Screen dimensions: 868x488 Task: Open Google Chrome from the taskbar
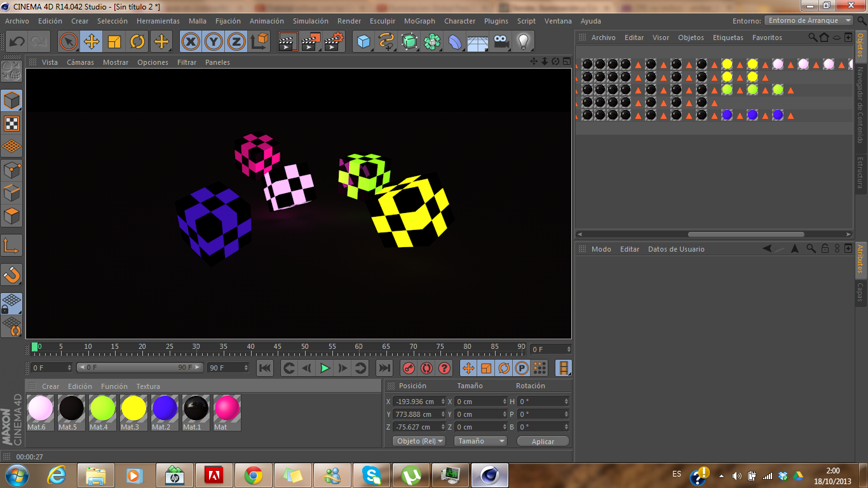pyautogui.click(x=254, y=475)
